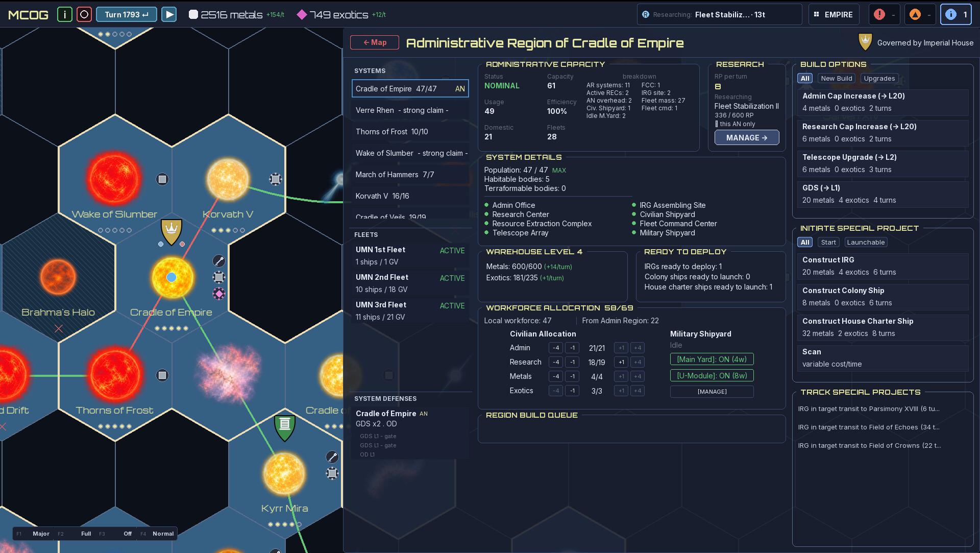980x553 pixels.
Task: Select Cradle of Empire 47/47 in systems list
Action: point(410,89)
